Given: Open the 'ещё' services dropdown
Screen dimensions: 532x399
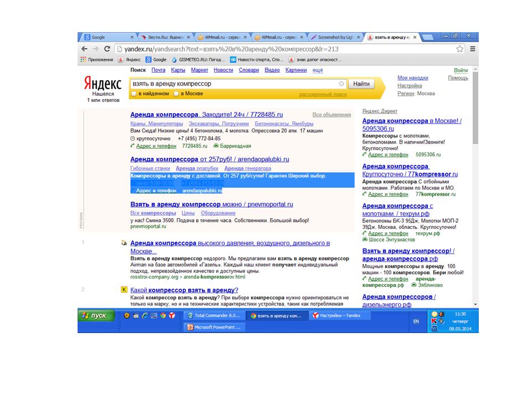Looking at the screenshot, I should [x=318, y=70].
